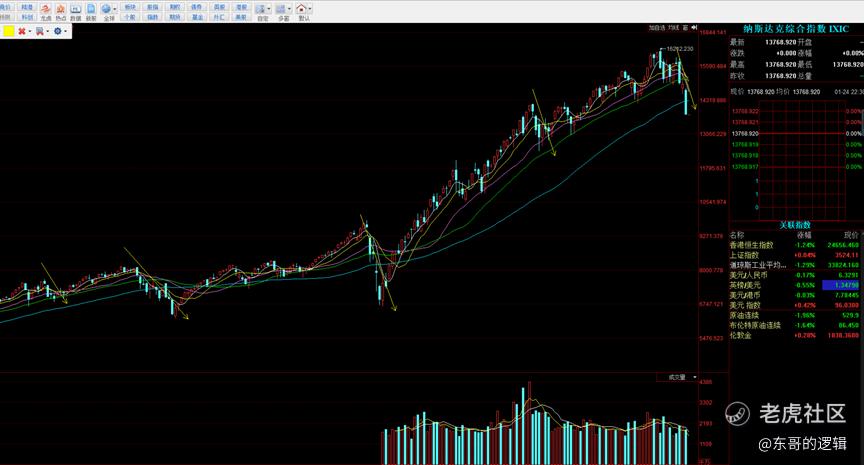
Task: Select the 个股 toolbar button
Action: [x=130, y=17]
